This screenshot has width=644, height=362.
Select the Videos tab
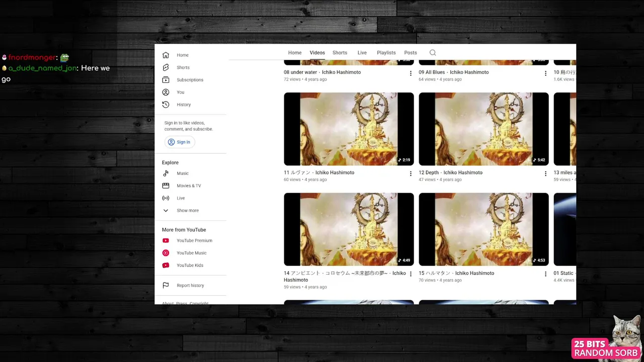pyautogui.click(x=317, y=53)
